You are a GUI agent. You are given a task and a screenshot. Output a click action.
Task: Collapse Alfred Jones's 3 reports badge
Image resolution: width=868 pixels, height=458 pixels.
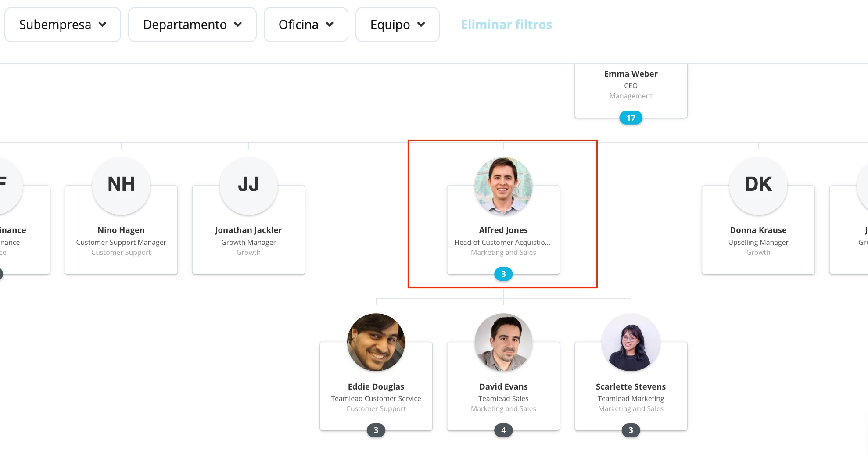tap(503, 274)
